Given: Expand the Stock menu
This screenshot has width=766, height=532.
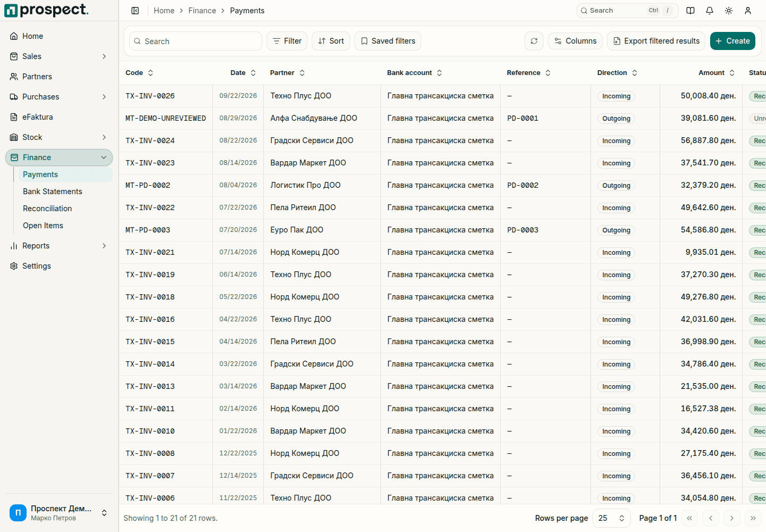Looking at the screenshot, I should (59, 137).
